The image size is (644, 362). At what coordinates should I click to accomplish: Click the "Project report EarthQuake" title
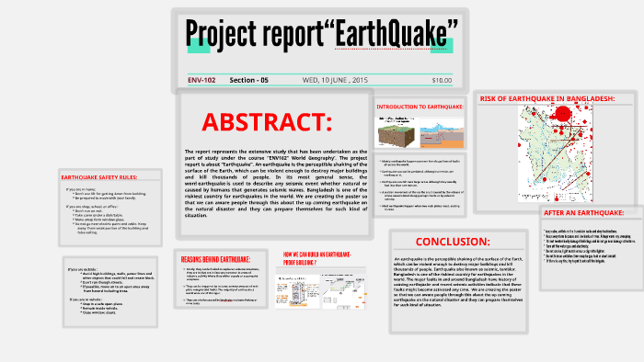click(322, 34)
